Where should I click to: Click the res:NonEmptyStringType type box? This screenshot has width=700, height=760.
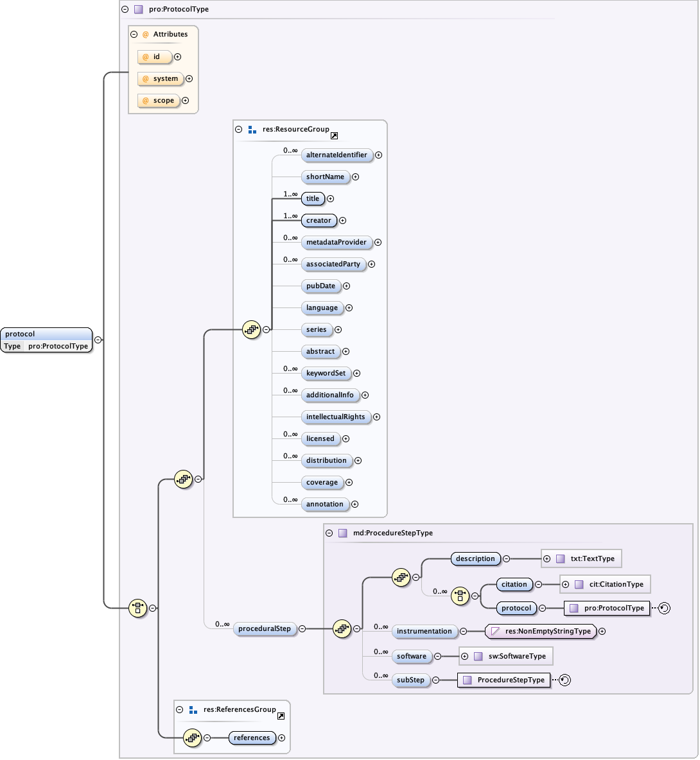click(x=541, y=632)
